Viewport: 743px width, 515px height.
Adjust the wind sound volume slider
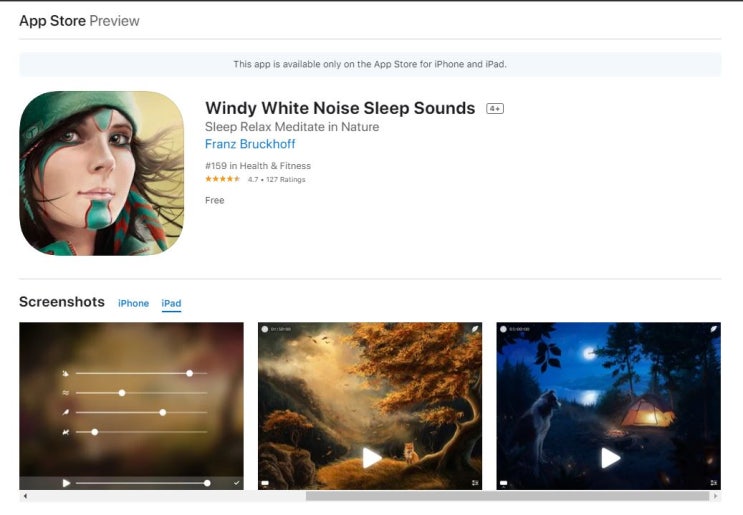141,393
